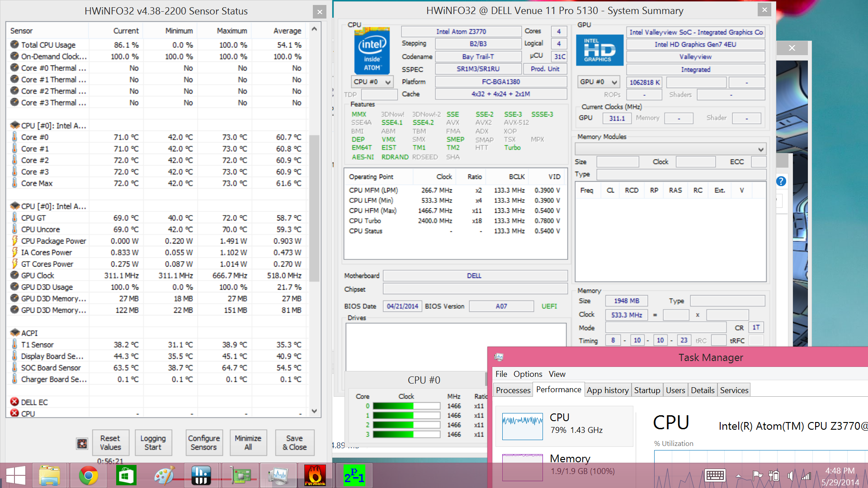
Task: Click the Reset Values button
Action: [110, 442]
